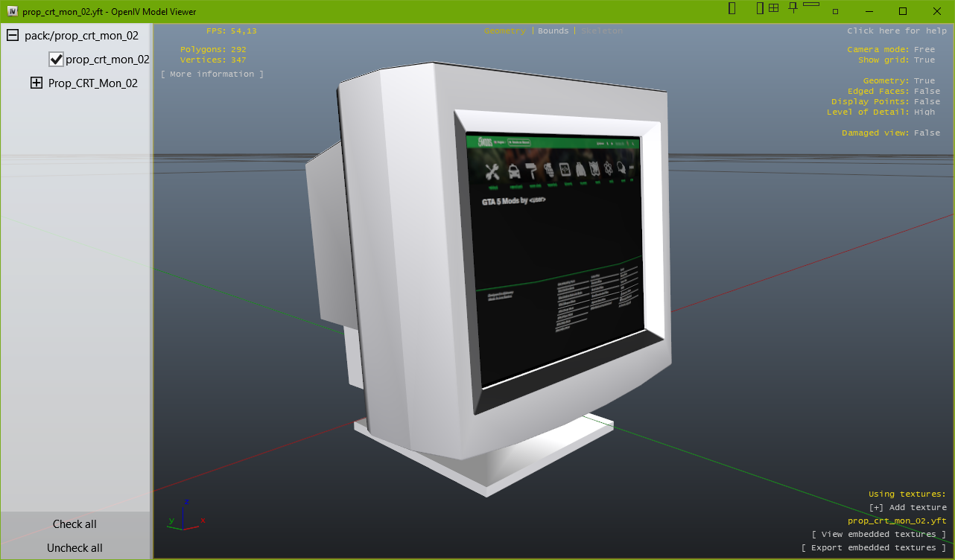Click the wide horizontal rectangle title bar icon
Image resolution: width=955 pixels, height=560 pixels.
pos(811,4)
